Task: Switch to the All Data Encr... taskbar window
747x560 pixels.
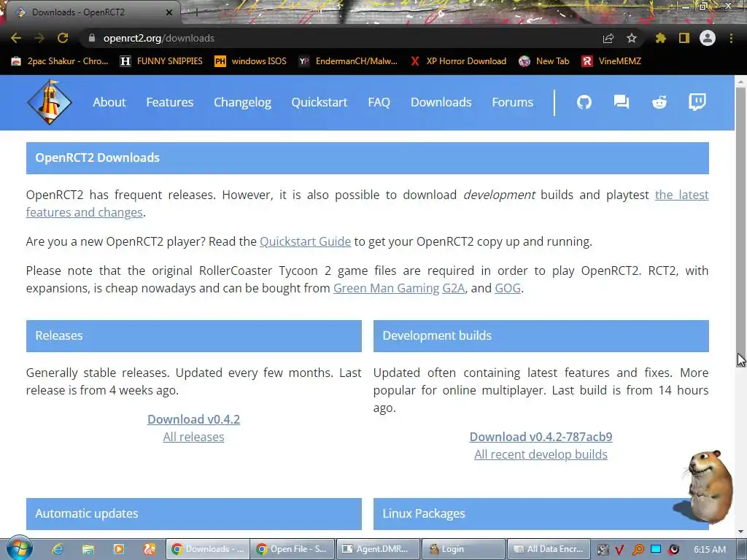Action: 549,549
